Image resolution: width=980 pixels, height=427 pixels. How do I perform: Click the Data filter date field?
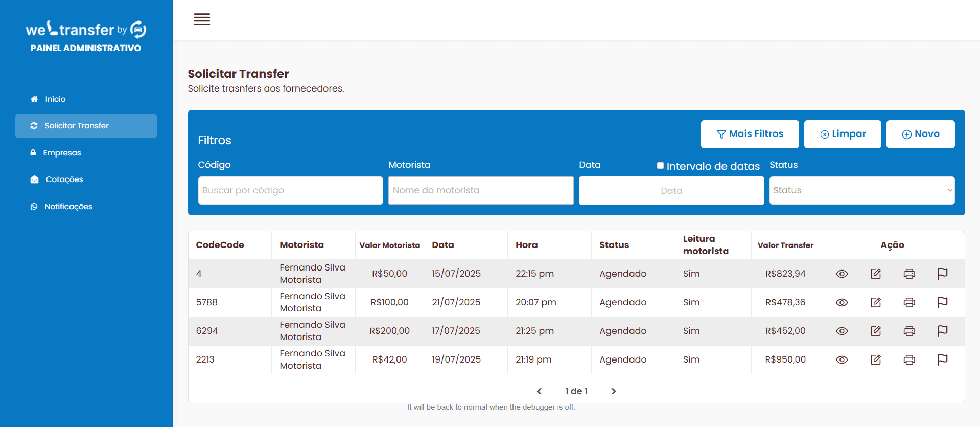coord(671,191)
